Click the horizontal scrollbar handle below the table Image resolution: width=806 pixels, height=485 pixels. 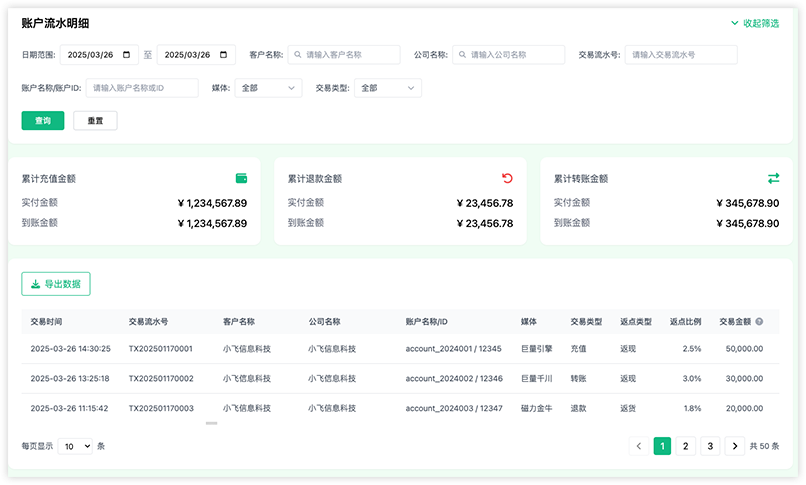[211, 423]
